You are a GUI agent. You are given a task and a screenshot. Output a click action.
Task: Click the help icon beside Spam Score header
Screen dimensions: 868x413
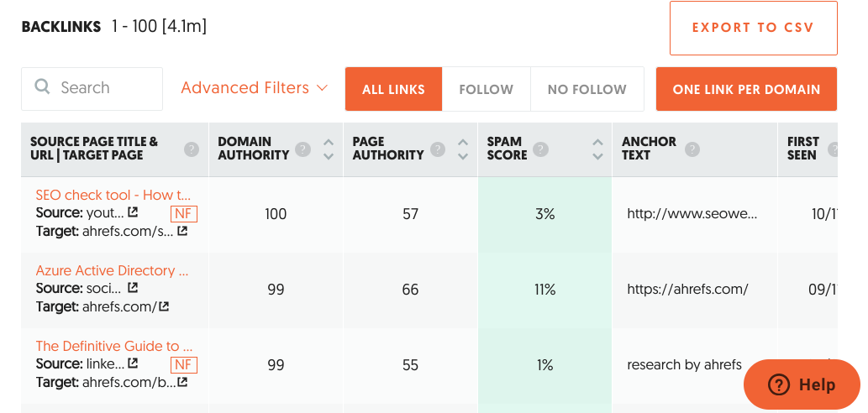541,149
